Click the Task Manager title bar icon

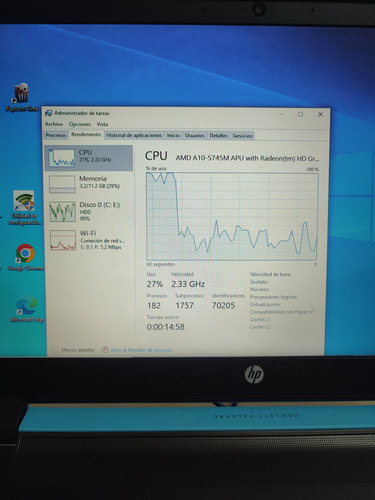tap(49, 113)
